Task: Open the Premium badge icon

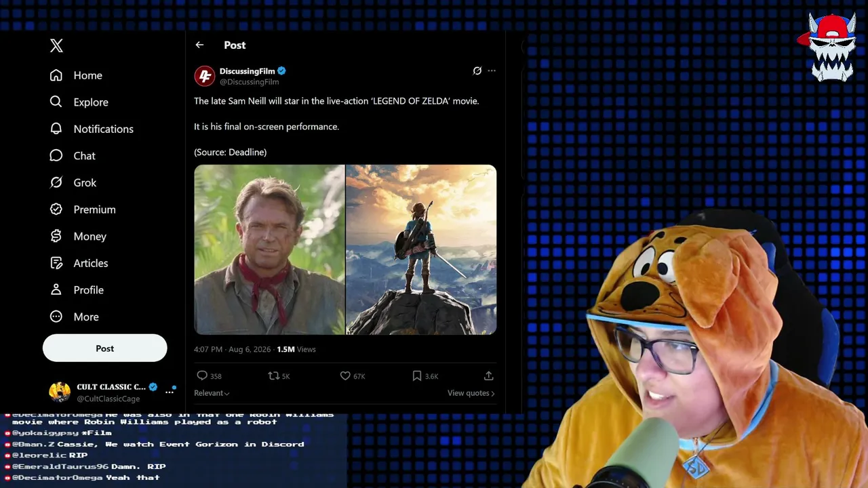Action: click(56, 209)
